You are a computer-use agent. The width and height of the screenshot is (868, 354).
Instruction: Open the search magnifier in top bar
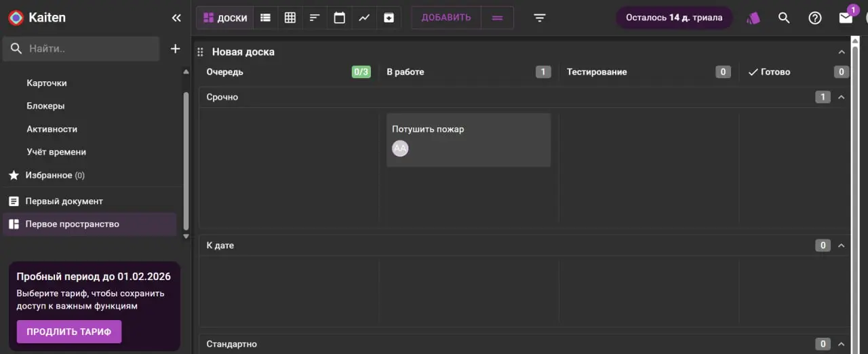coord(785,18)
